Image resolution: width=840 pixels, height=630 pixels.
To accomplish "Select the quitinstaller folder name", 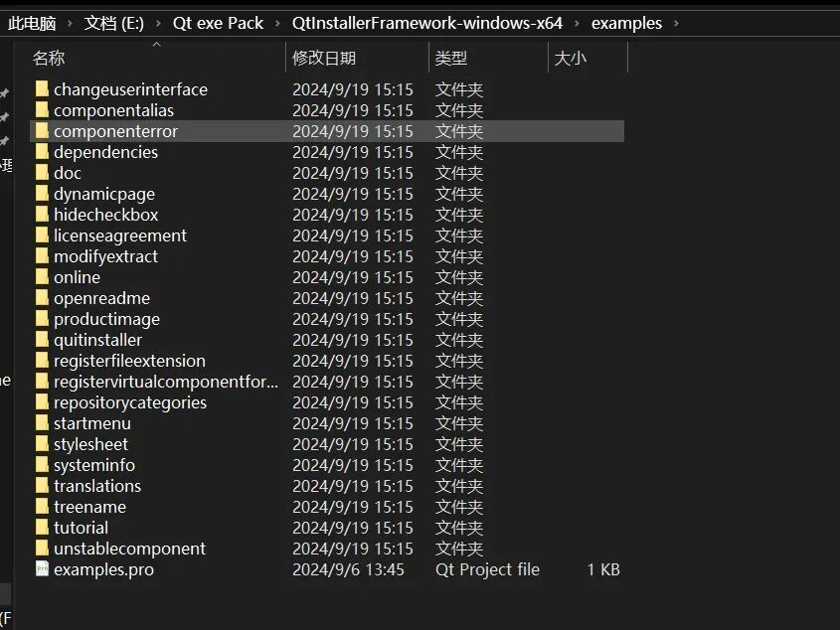I will pyautogui.click(x=98, y=340).
